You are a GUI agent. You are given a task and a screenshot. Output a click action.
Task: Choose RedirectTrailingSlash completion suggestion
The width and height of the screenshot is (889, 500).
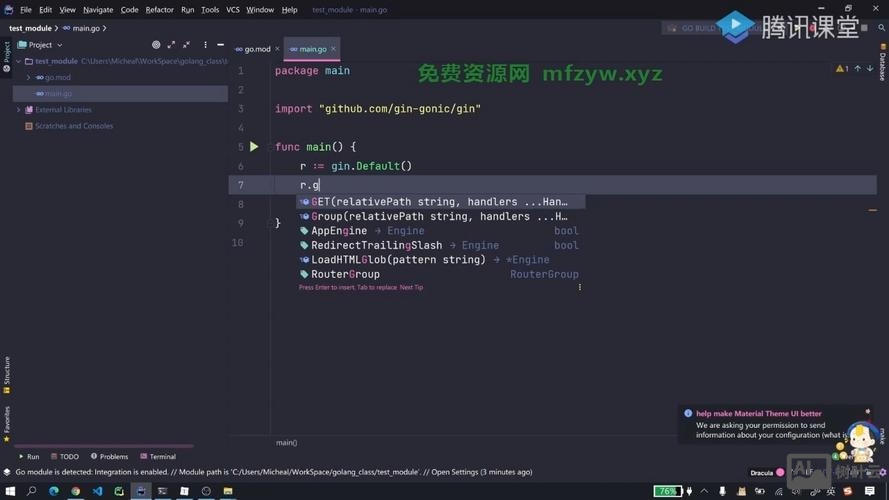click(441, 245)
